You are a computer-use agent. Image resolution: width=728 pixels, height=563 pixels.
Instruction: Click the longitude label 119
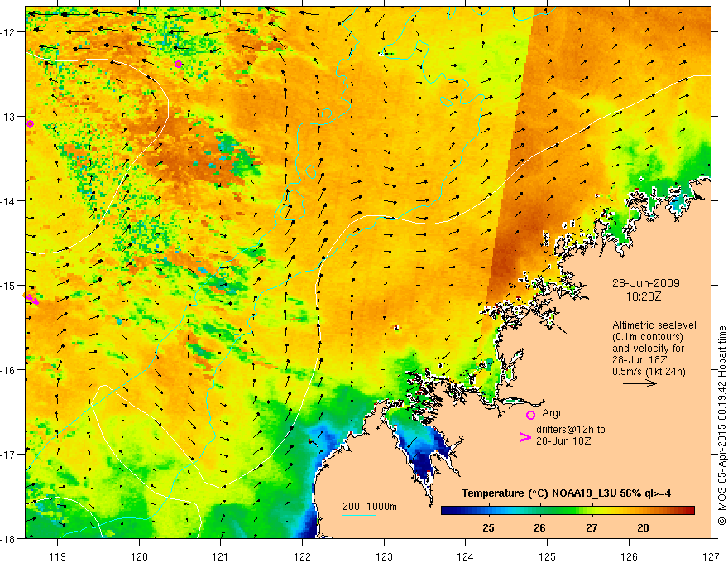tap(58, 556)
